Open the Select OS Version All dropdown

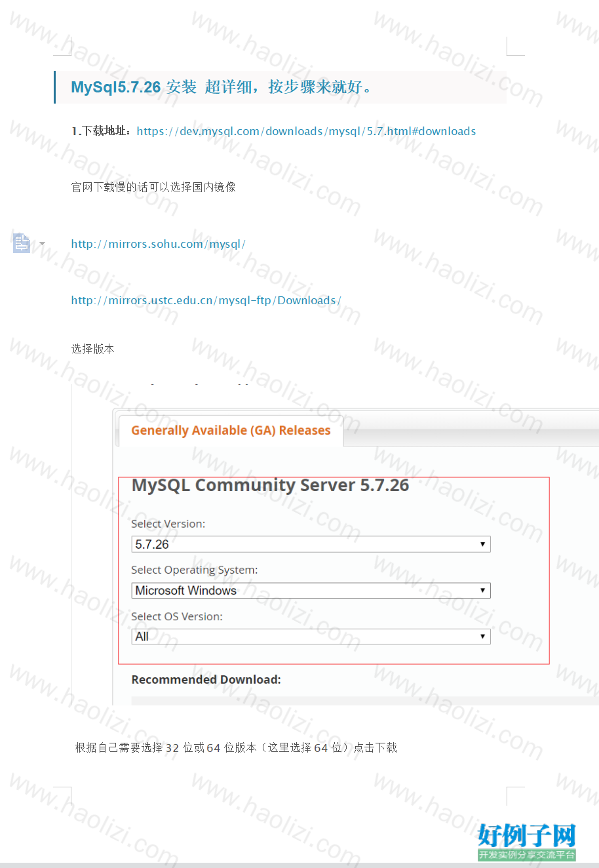[x=311, y=637]
